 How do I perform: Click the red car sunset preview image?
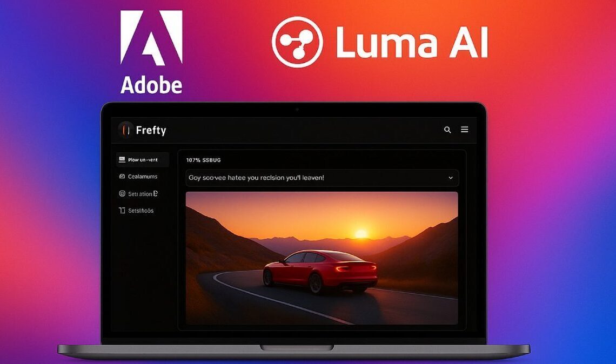(x=322, y=258)
